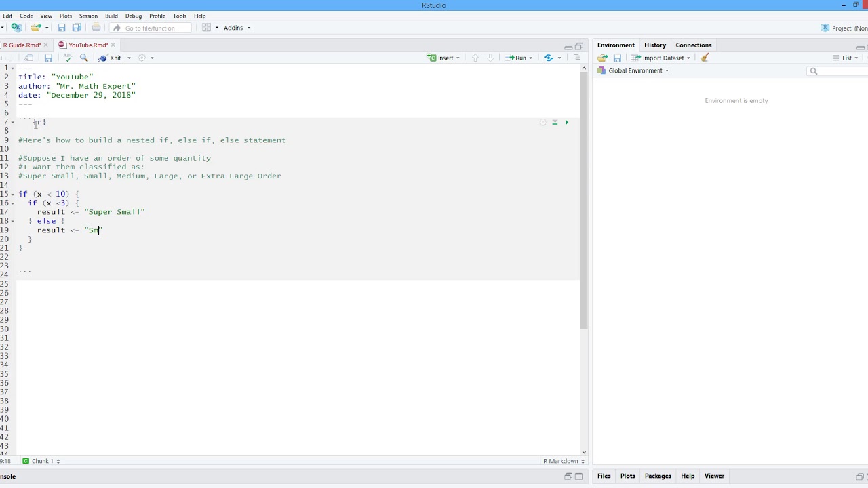Open the document options gear icon
Screen dimensions: 868x488
tap(142, 58)
